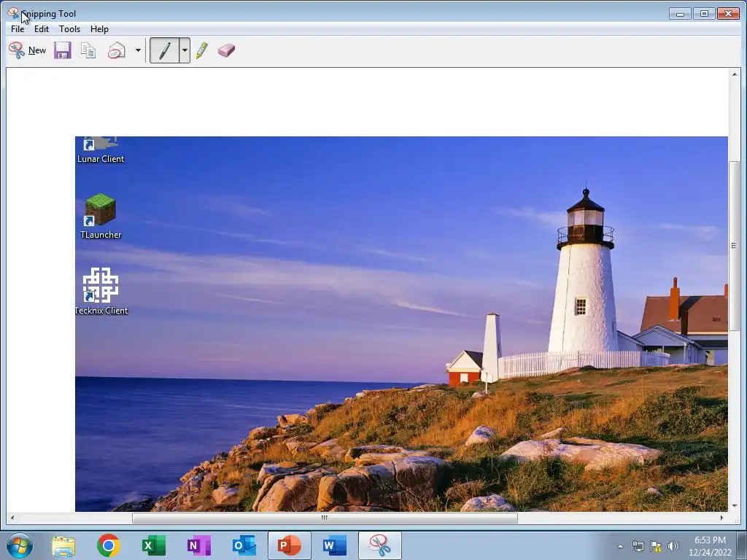Open network status tray icon
Screen dimensions: 747x560
pyautogui.click(x=638, y=546)
